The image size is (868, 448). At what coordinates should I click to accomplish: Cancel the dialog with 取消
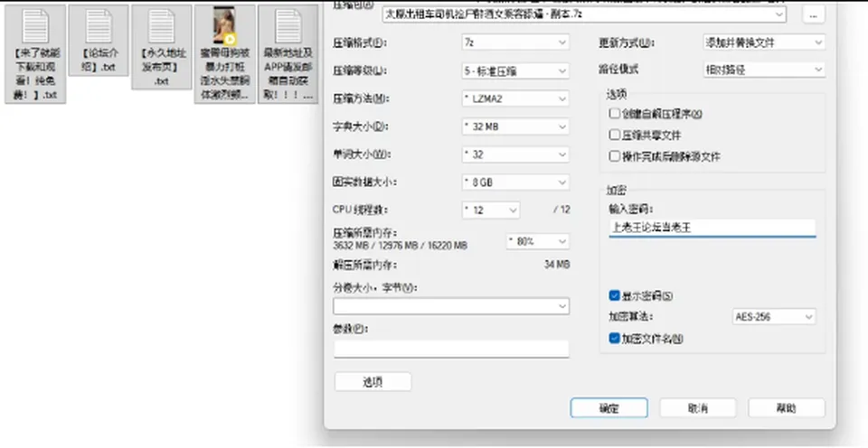697,408
